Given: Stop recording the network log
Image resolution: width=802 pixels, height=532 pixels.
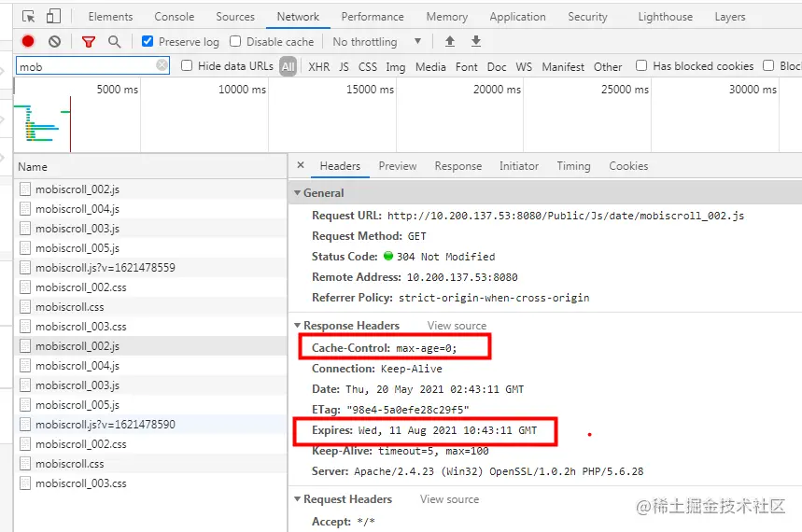Looking at the screenshot, I should [x=28, y=41].
